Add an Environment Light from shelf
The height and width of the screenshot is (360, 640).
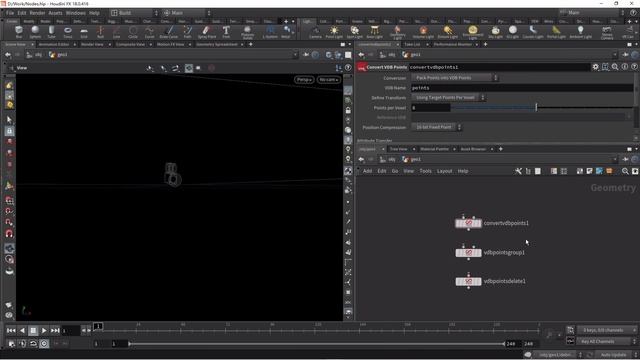[x=473, y=32]
